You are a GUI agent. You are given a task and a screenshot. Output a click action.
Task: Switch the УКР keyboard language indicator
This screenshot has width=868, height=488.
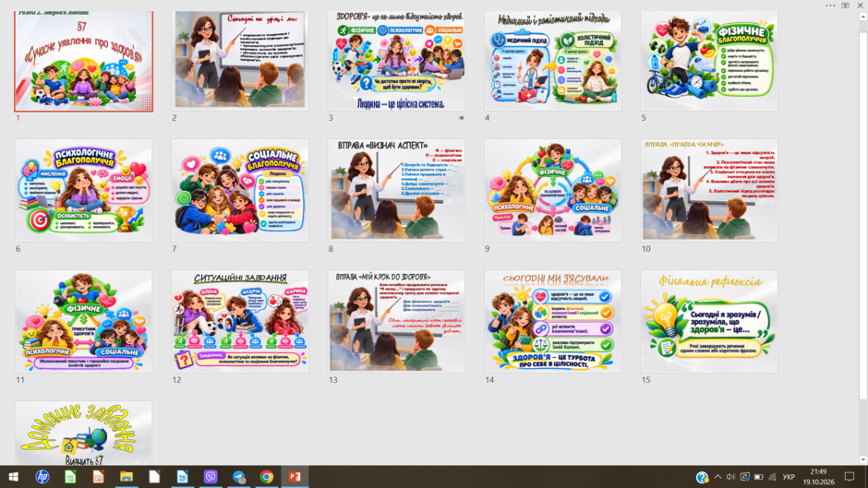(x=789, y=477)
